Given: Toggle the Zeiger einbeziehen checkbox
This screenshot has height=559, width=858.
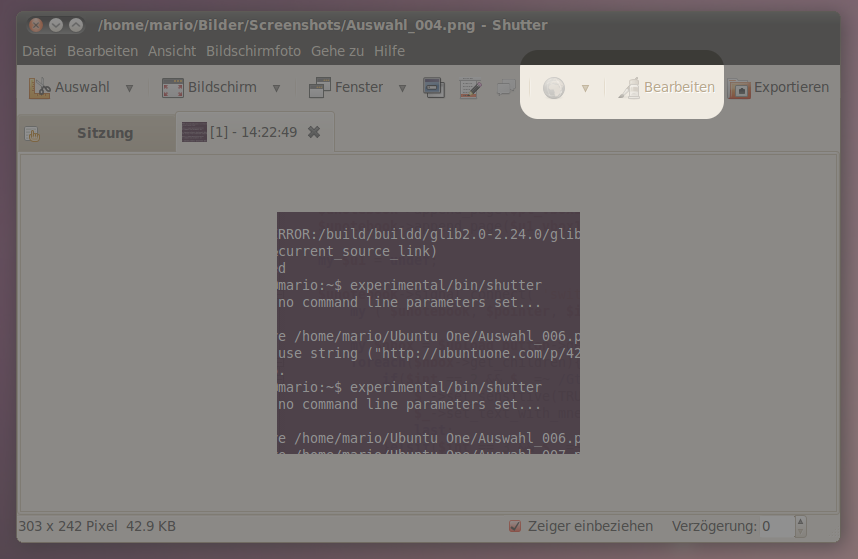Looking at the screenshot, I should coord(516,526).
